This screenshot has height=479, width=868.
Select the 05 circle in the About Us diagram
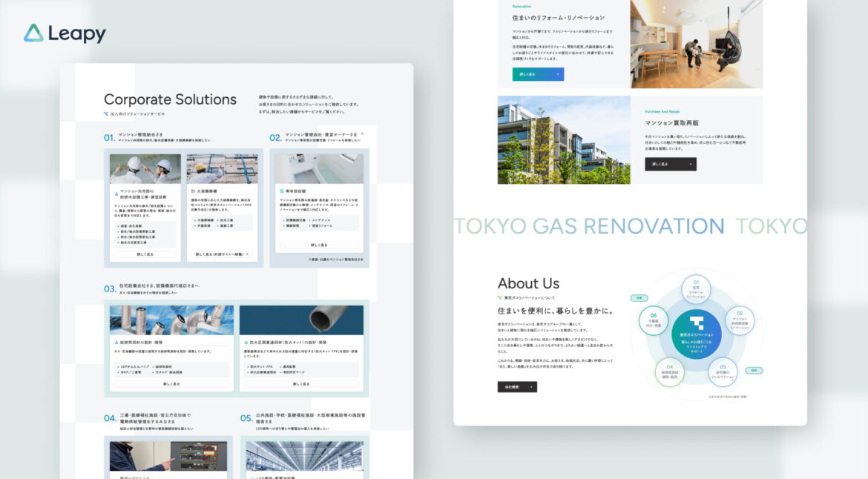[x=653, y=320]
